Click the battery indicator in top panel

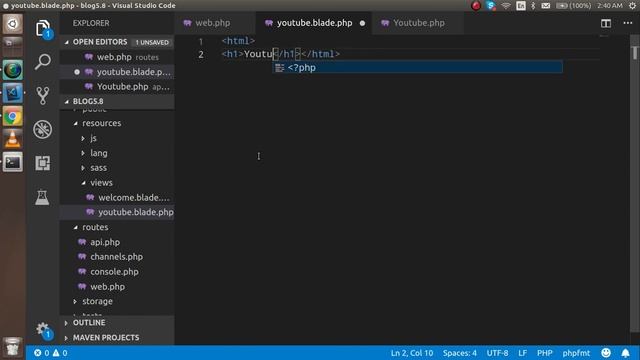point(573,6)
